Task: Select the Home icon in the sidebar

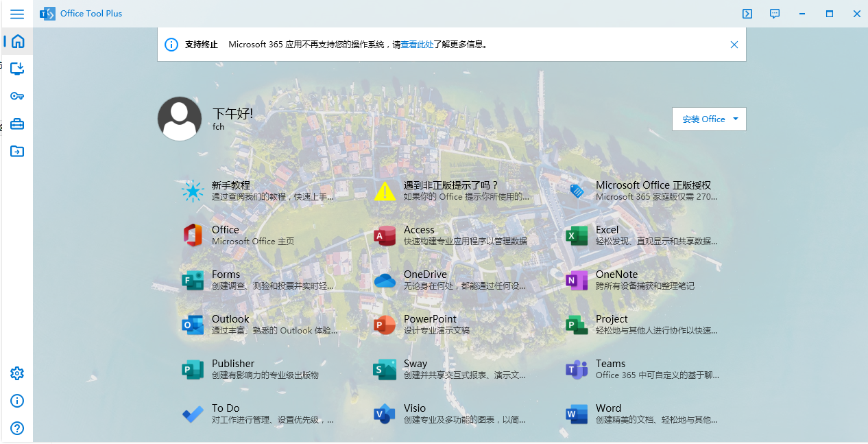Action: pos(17,41)
